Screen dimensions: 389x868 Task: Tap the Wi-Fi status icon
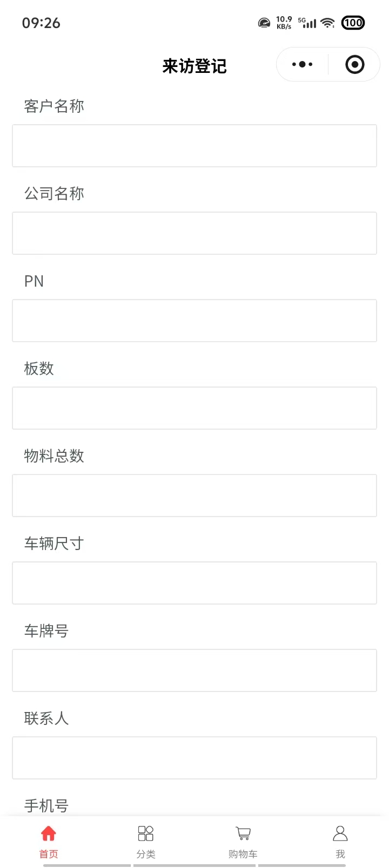327,23
